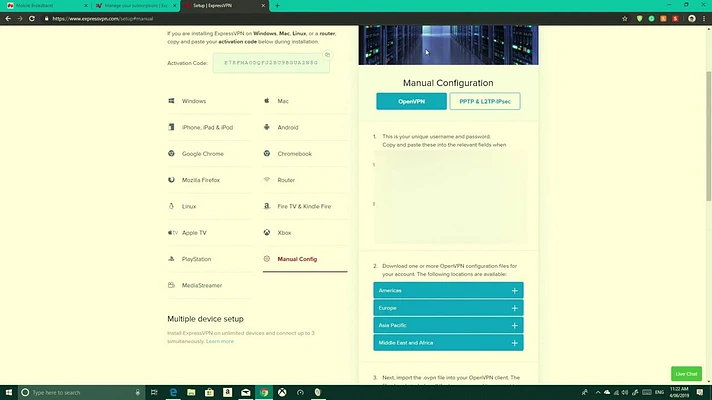Open Microsoft Store from the taskbar
This screenshot has height=400, width=712.
click(209, 392)
